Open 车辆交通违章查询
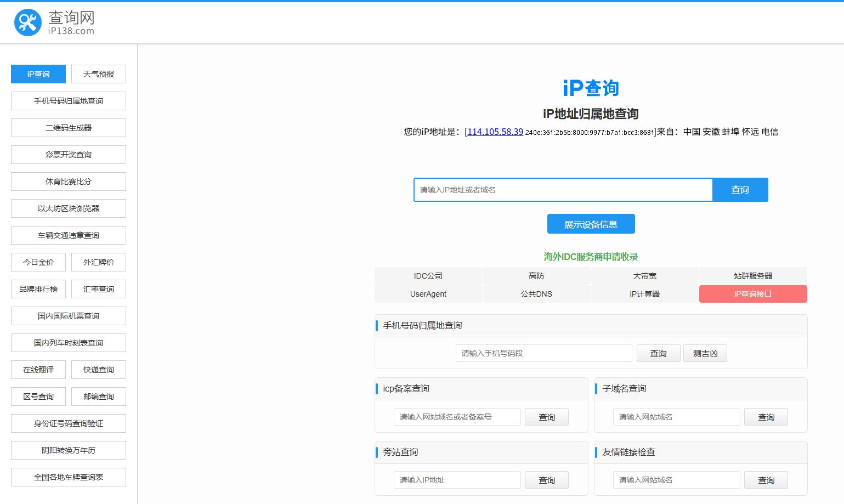The height and width of the screenshot is (504, 844). (x=69, y=235)
